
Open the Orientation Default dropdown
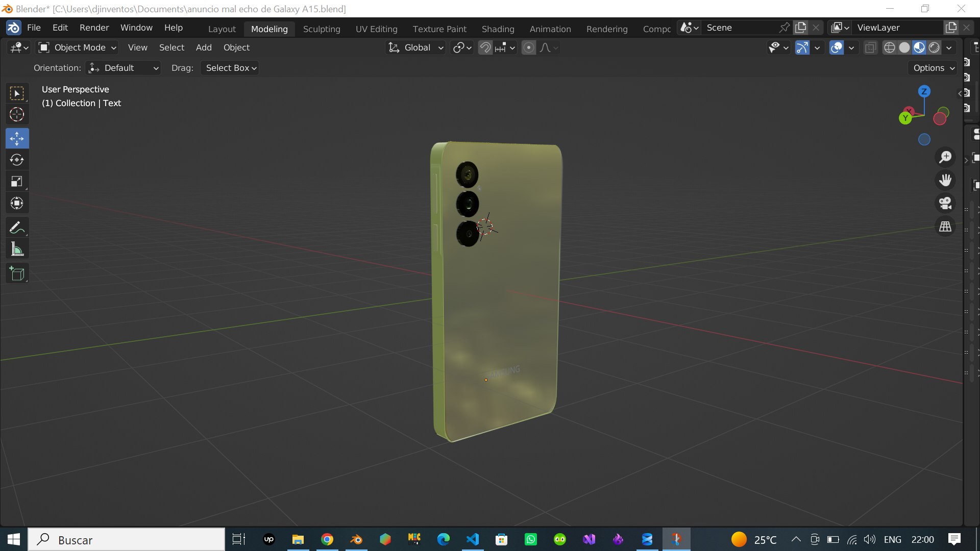123,68
